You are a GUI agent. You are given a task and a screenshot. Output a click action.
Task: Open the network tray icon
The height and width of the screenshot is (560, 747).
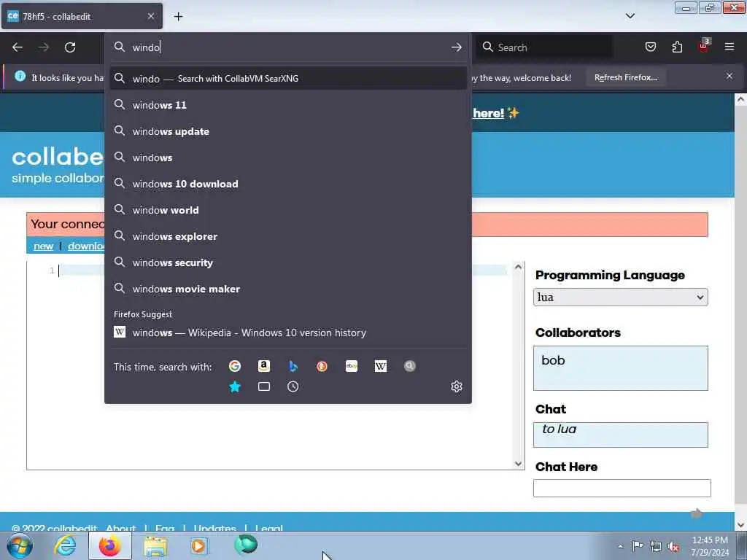pos(656,546)
